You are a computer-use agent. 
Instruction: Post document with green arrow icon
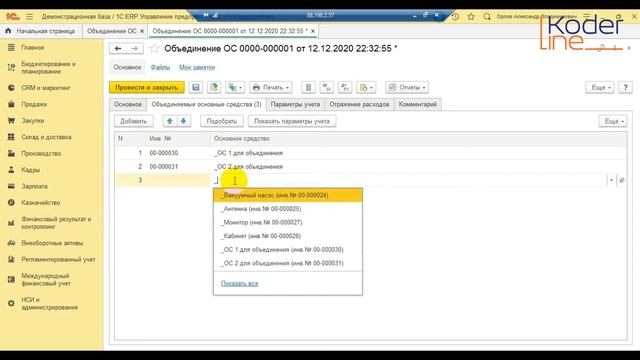[214, 87]
